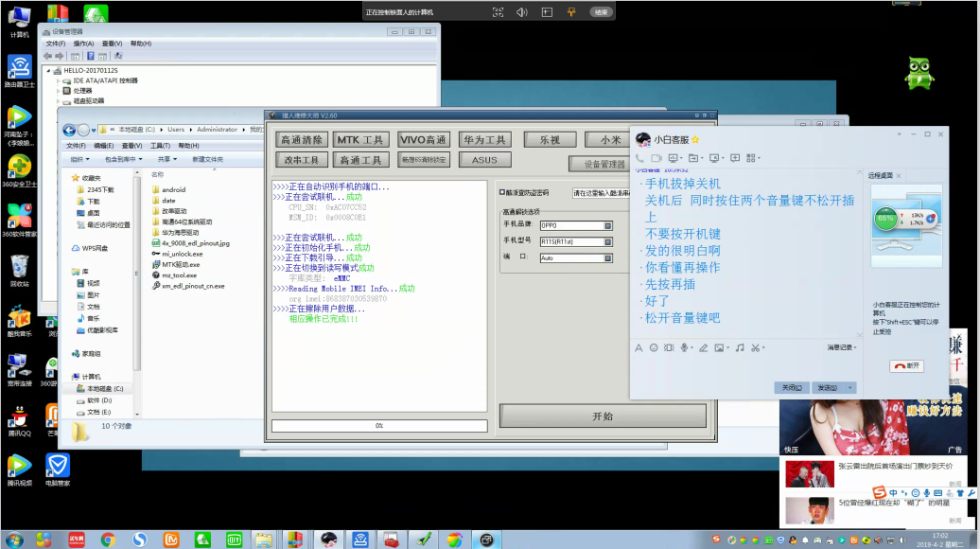Viewport: 980px width, 549px height.
Task: Click the 关闭 button in chat
Action: (x=792, y=388)
